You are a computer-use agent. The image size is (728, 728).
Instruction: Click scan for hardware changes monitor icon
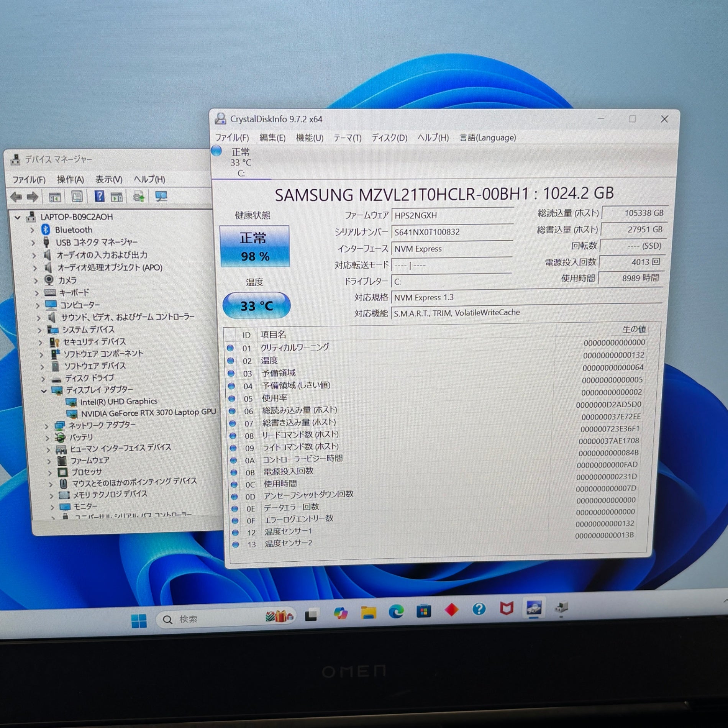(x=161, y=197)
